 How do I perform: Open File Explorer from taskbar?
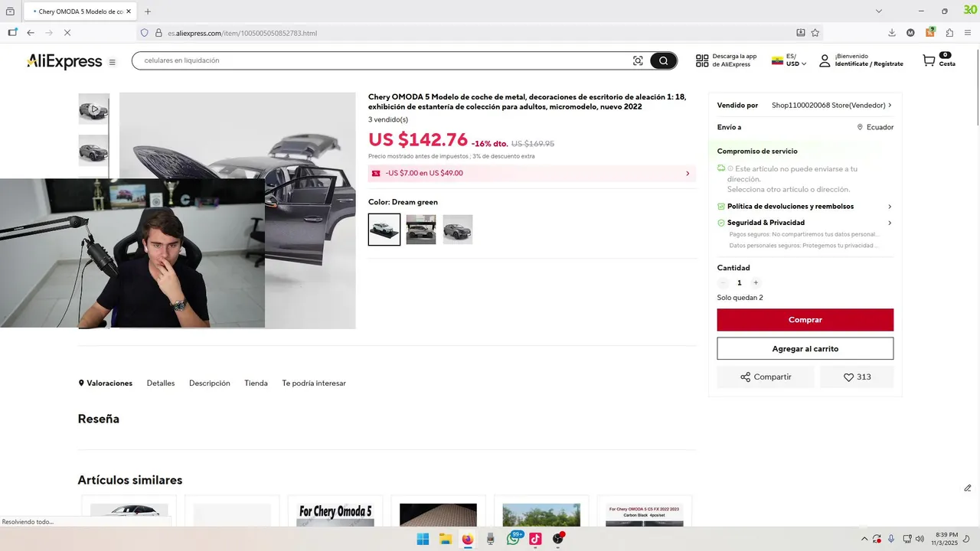tap(446, 539)
